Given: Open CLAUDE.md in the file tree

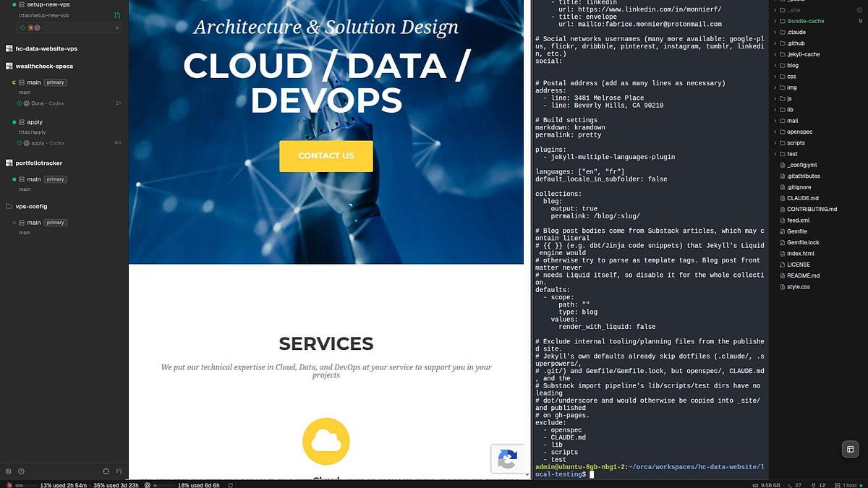Looking at the screenshot, I should tap(803, 198).
